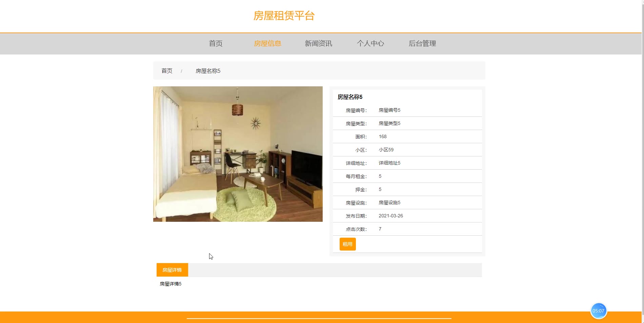Click the blue 05:07 timer bubble
644x323 pixels.
click(598, 311)
